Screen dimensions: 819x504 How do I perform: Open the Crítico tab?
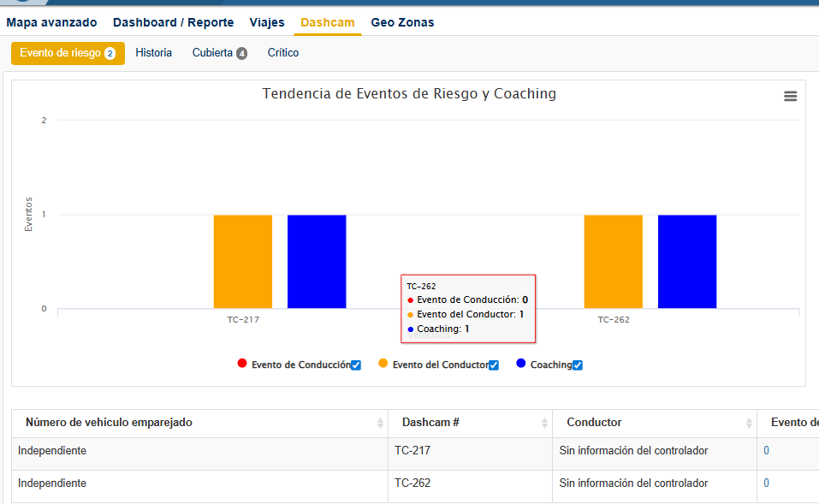[x=283, y=53]
